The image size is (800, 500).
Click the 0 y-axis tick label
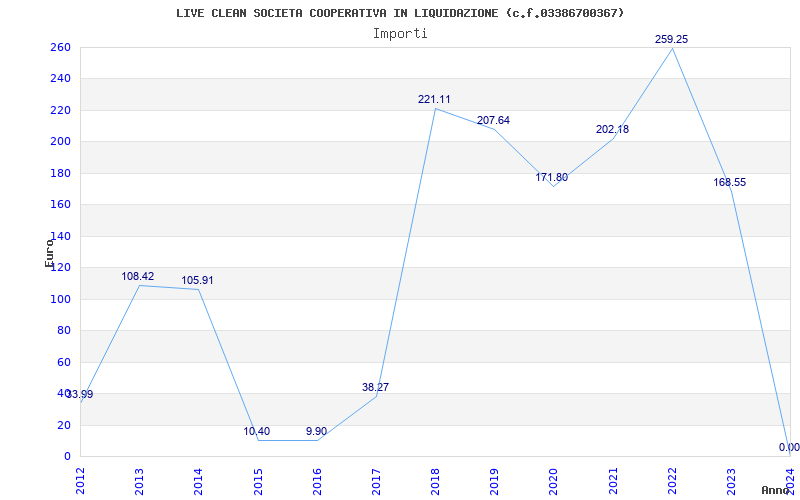pos(67,456)
